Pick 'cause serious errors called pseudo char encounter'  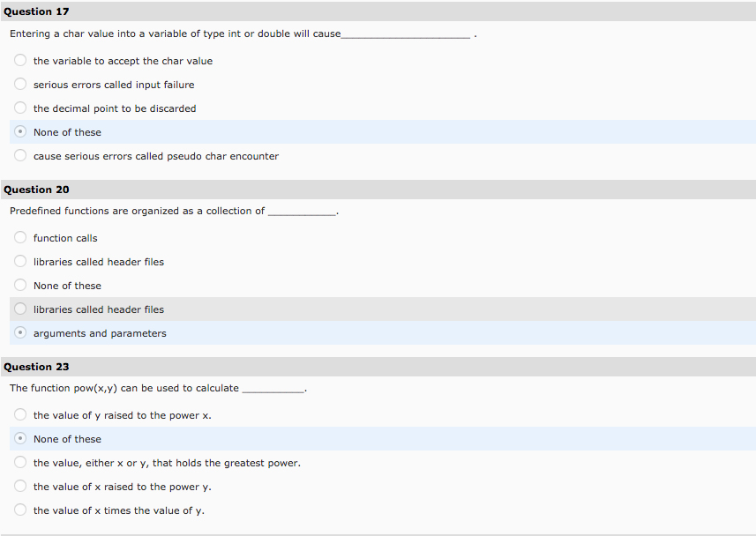click(x=19, y=156)
